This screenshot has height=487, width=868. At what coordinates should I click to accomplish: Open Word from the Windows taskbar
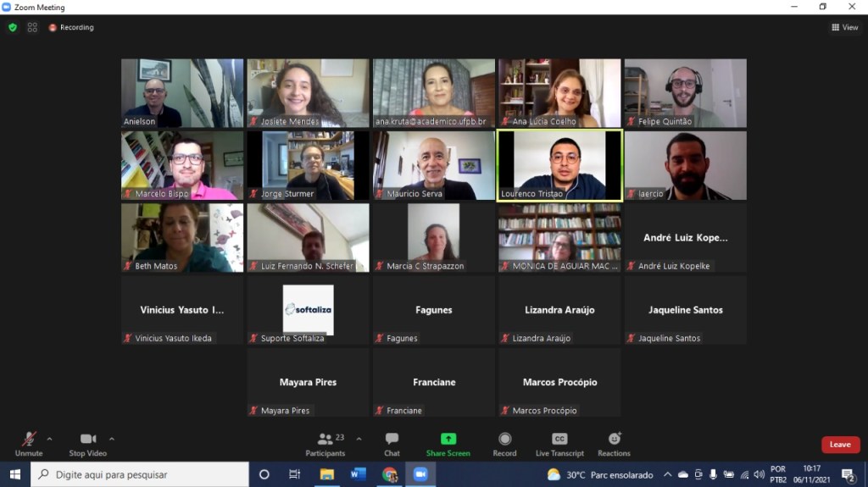(358, 474)
